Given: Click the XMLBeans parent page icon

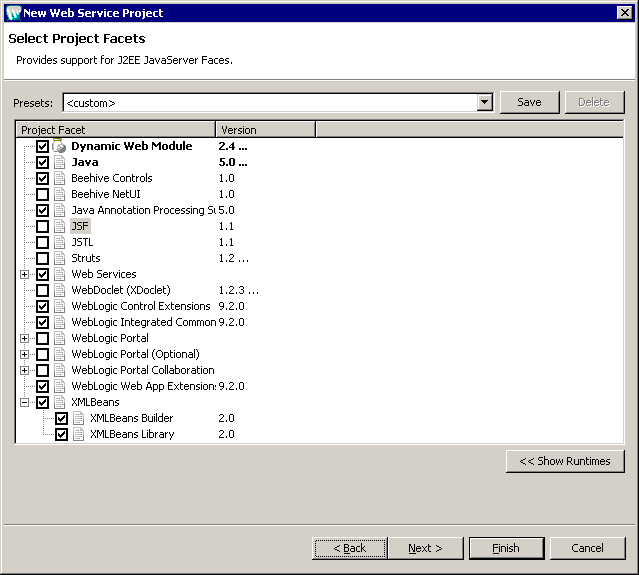Looking at the screenshot, I should (59, 402).
